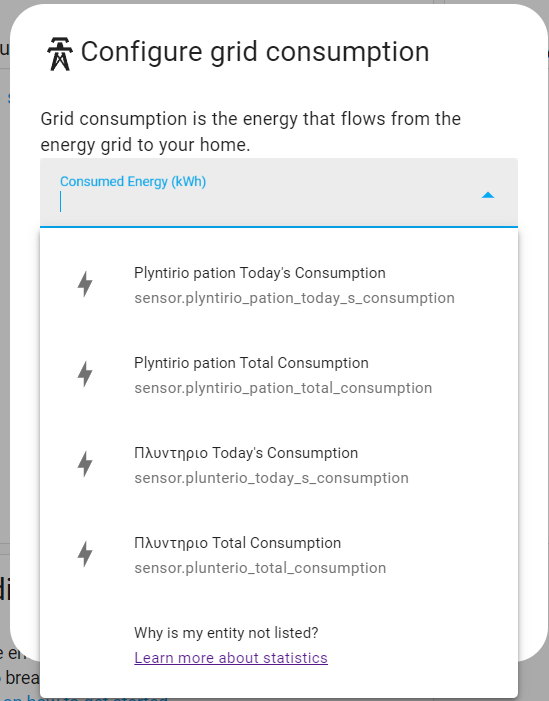Click the sensor.plyntirio_pation_today_s_consumption entity ID text

pyautogui.click(x=294, y=298)
